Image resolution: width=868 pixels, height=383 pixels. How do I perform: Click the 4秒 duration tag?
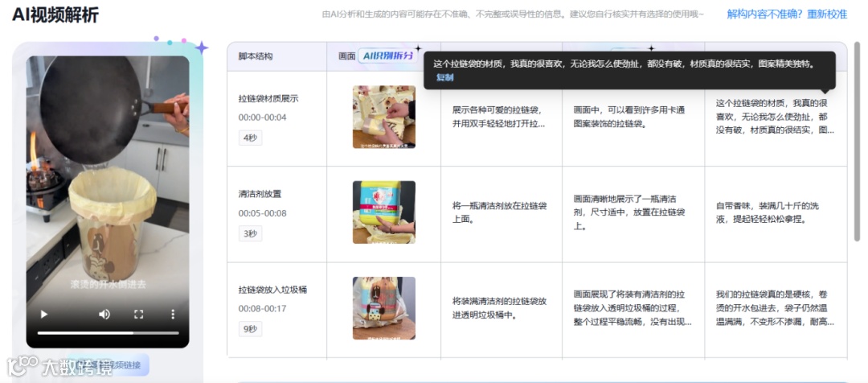click(250, 138)
